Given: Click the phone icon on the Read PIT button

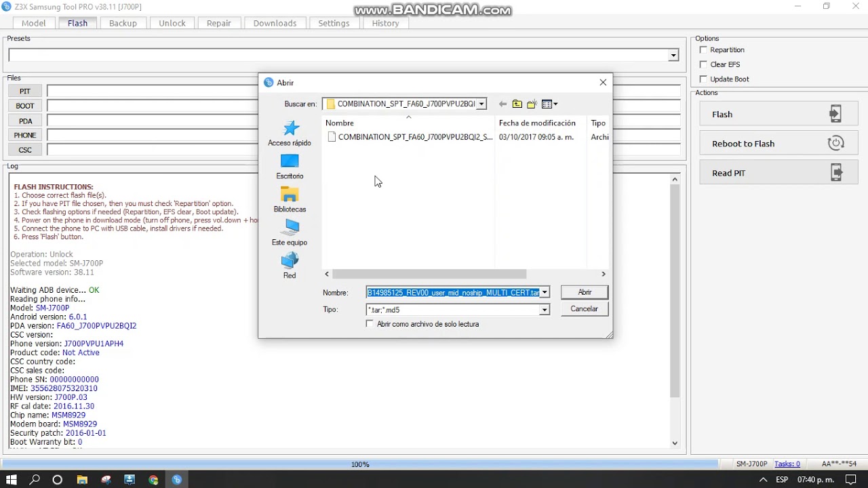Looking at the screenshot, I should tap(835, 173).
